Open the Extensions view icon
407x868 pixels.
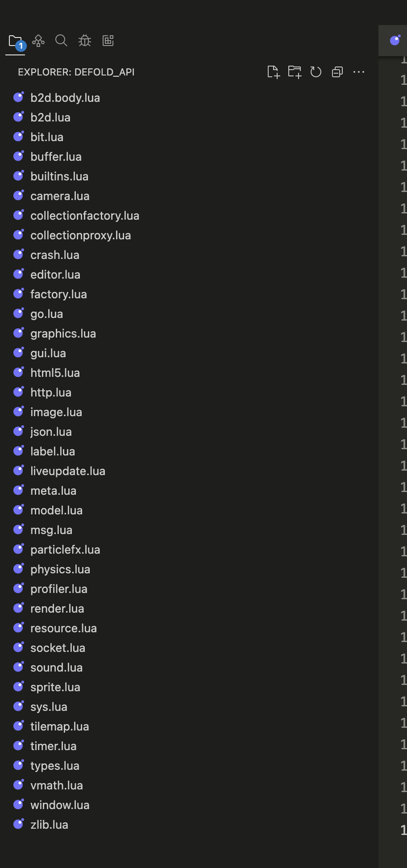pyautogui.click(x=108, y=41)
